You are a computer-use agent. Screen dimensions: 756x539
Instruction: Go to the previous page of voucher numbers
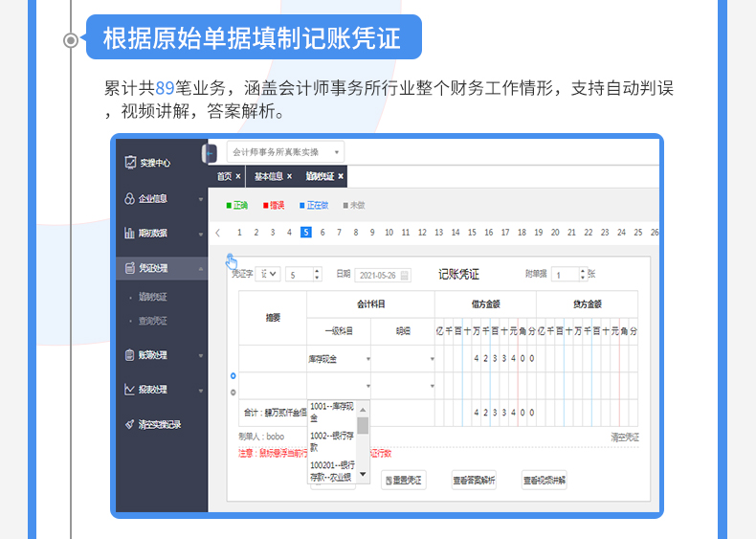click(218, 233)
